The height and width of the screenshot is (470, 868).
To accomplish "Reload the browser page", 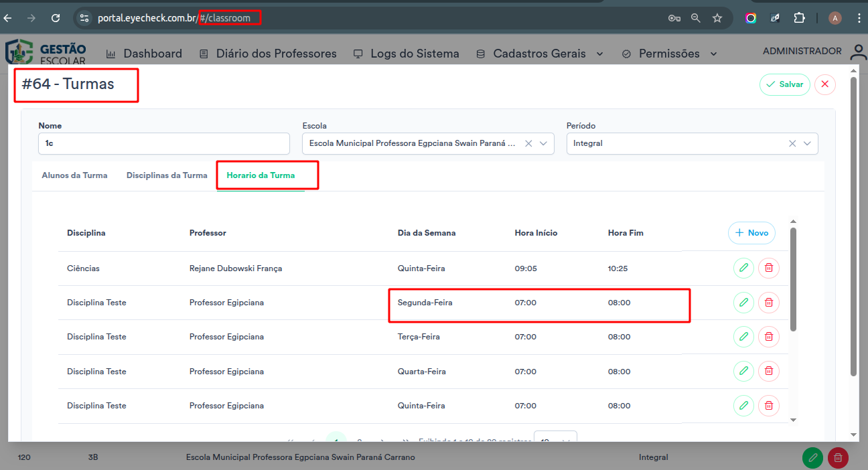I will click(x=56, y=18).
